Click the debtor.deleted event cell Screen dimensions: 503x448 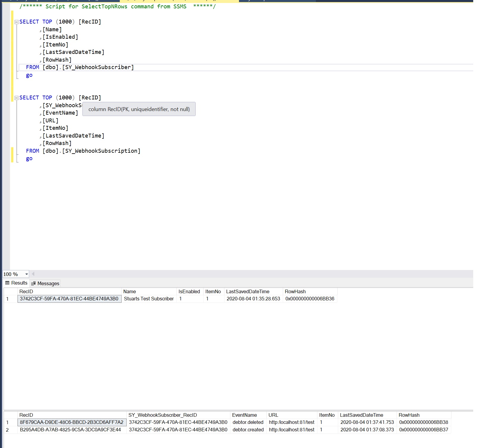point(248,422)
